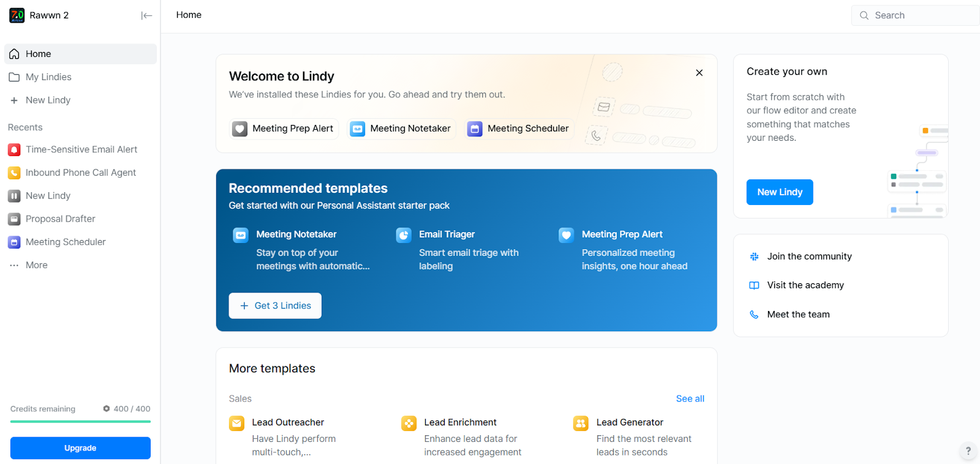Click the My Lindies folder icon

click(x=14, y=77)
